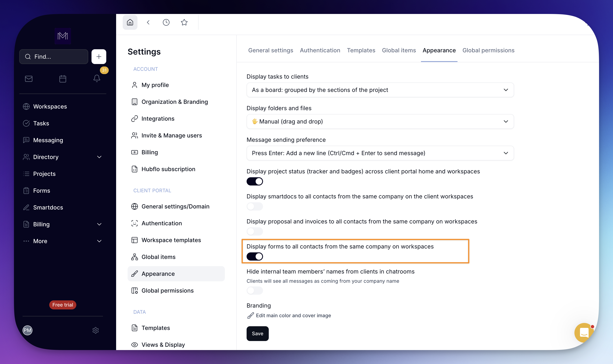The width and height of the screenshot is (613, 364).
Task: Switch to the Authentication tab
Action: coord(320,50)
